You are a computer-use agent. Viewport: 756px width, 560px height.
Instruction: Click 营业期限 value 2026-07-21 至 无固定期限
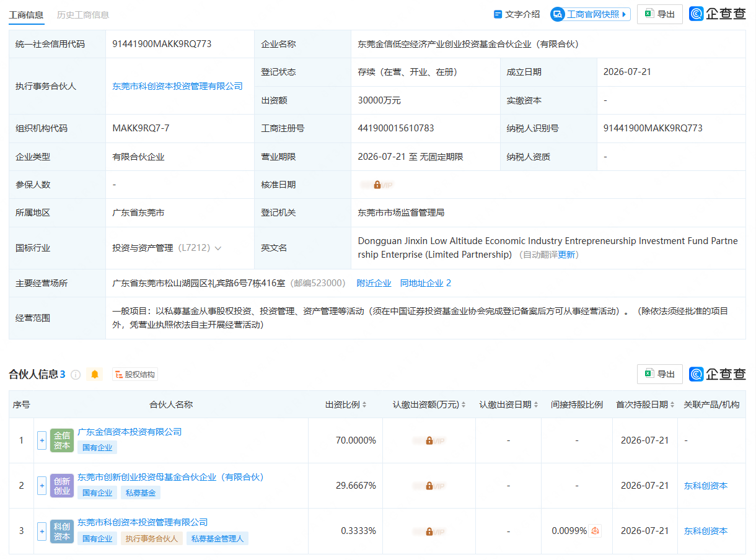[410, 157]
